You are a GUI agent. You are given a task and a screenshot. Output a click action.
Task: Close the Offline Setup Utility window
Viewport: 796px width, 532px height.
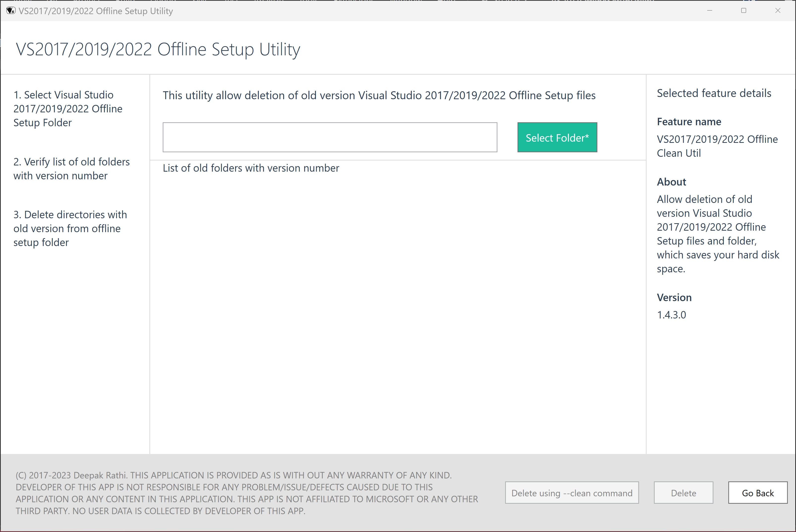pos(778,10)
